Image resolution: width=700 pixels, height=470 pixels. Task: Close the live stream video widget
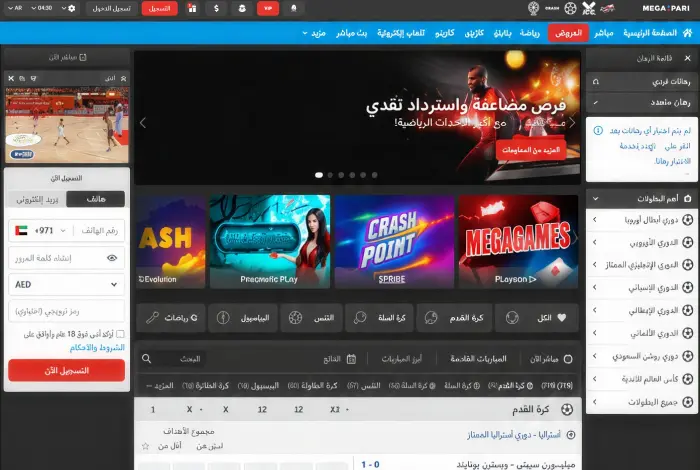coord(11,79)
